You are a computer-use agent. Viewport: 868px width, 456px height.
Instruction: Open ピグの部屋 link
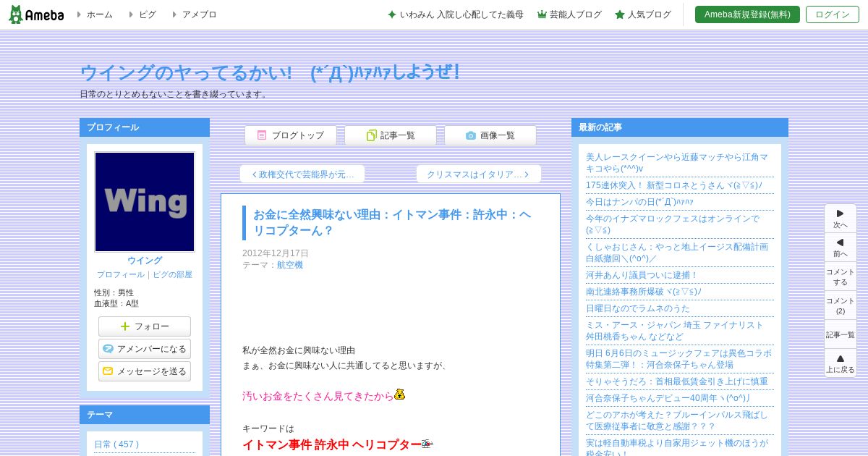pyautogui.click(x=172, y=275)
